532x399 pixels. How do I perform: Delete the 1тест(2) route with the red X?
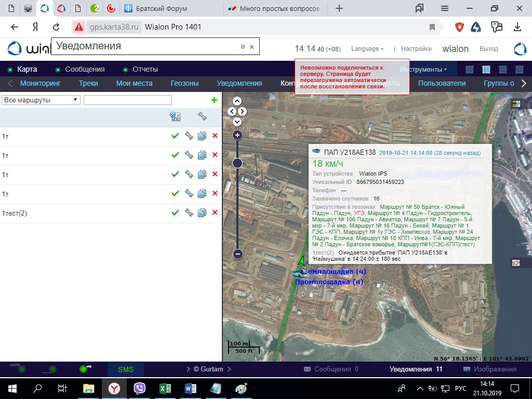[215, 212]
